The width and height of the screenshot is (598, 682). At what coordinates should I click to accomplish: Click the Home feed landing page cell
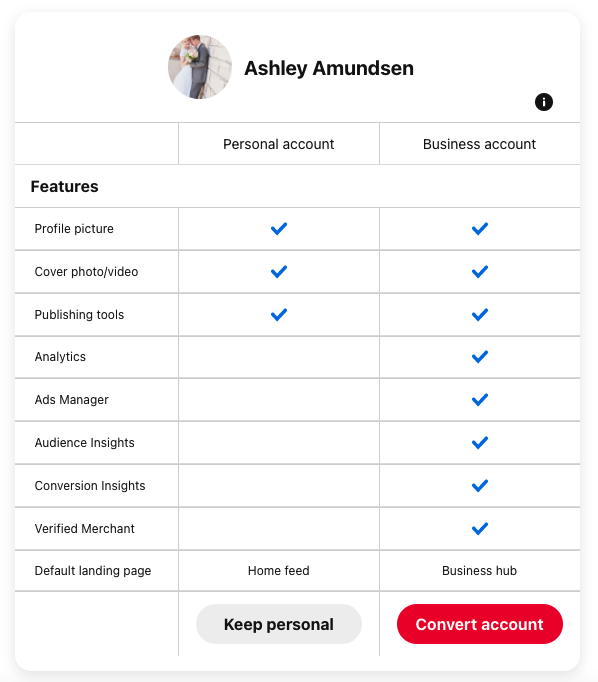[279, 571]
